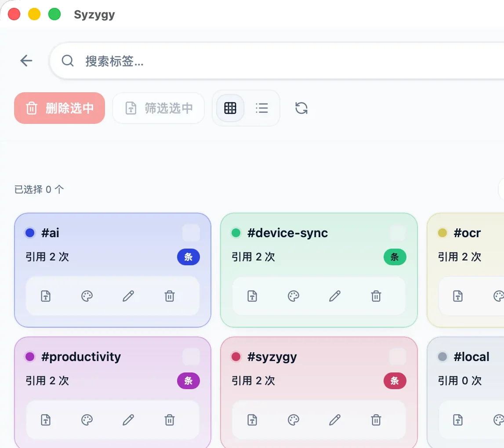The width and height of the screenshot is (504, 448).
Task: Click the #ocr tag name
Action: pos(467,233)
